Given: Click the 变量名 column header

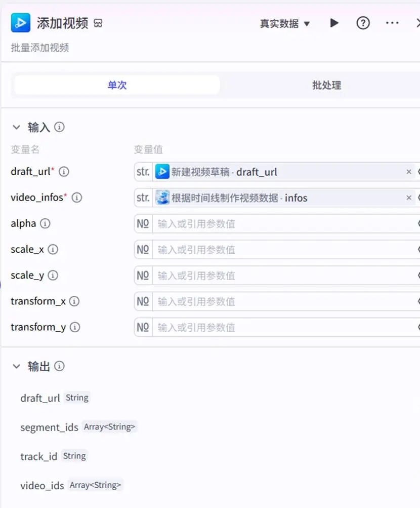Looking at the screenshot, I should [x=25, y=149].
